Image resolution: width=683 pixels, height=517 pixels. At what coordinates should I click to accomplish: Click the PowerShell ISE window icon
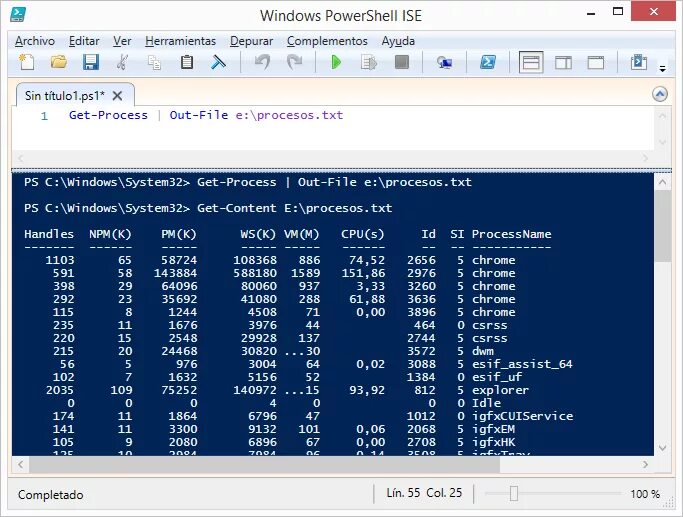[x=18, y=14]
